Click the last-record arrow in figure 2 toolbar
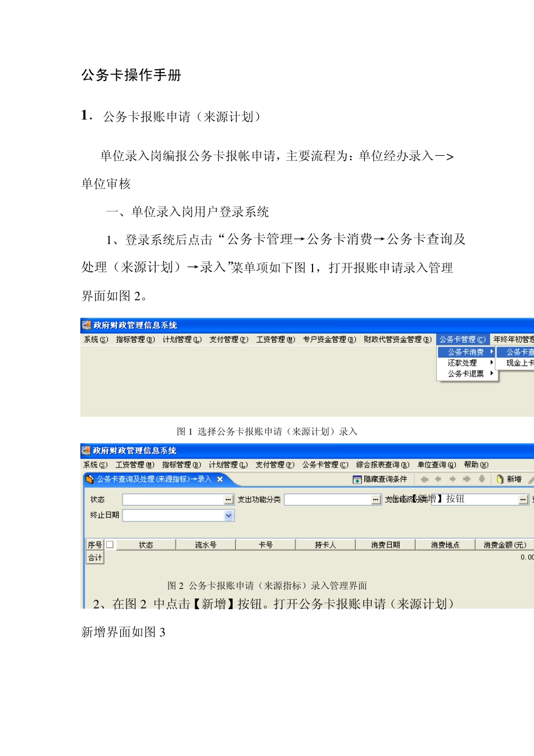This screenshot has height=756, width=534. (x=467, y=479)
